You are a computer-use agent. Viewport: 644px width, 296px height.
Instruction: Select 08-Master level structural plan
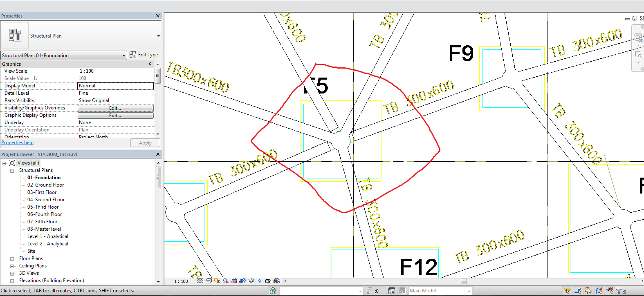click(44, 229)
